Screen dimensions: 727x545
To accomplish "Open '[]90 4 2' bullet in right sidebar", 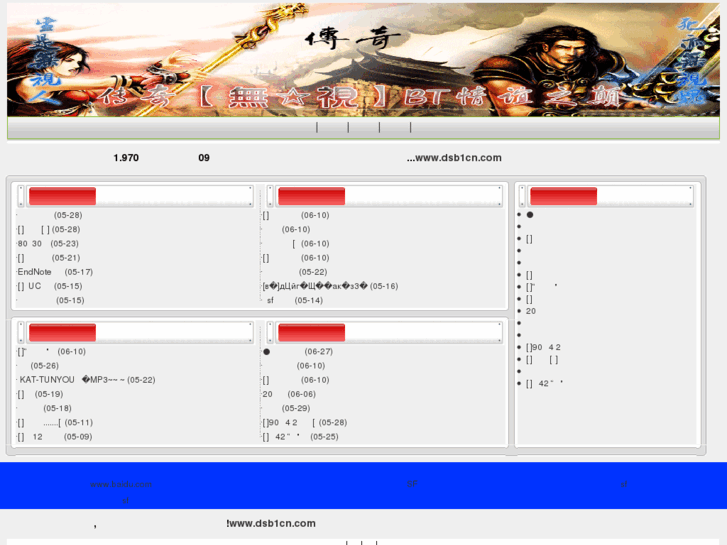I will [543, 347].
